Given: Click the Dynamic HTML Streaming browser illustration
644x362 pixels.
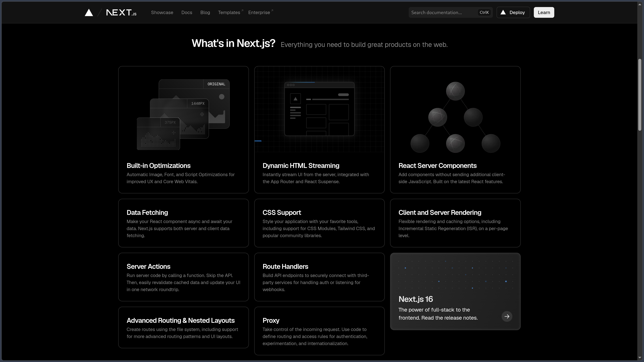Looking at the screenshot, I should (319, 109).
